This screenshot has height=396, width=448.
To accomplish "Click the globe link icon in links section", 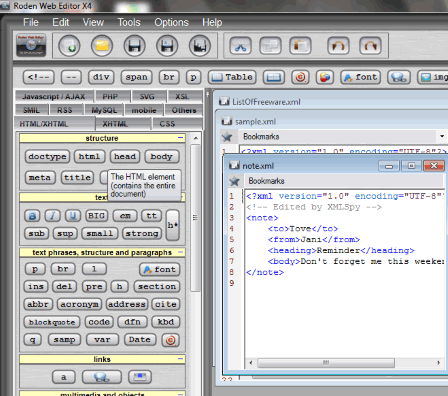I will 102,377.
